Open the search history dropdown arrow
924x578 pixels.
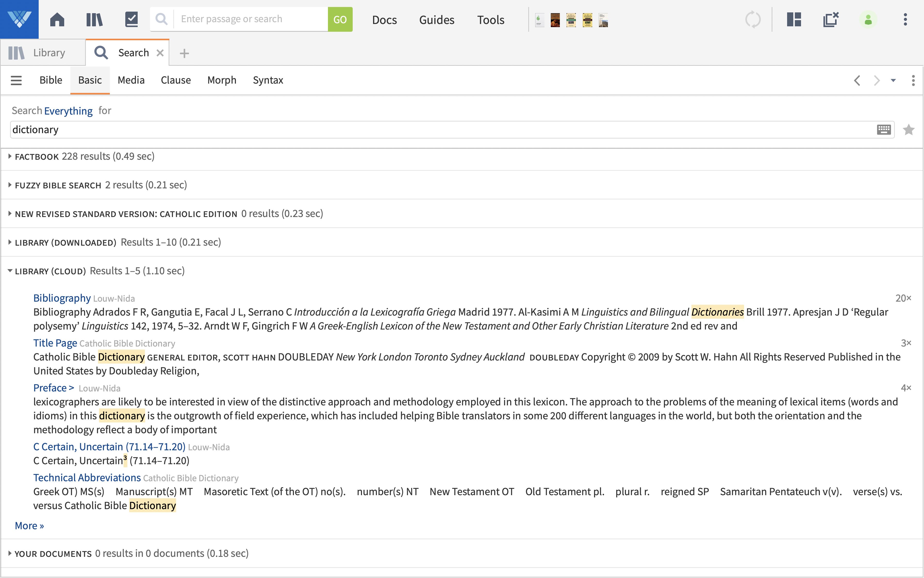tap(893, 80)
